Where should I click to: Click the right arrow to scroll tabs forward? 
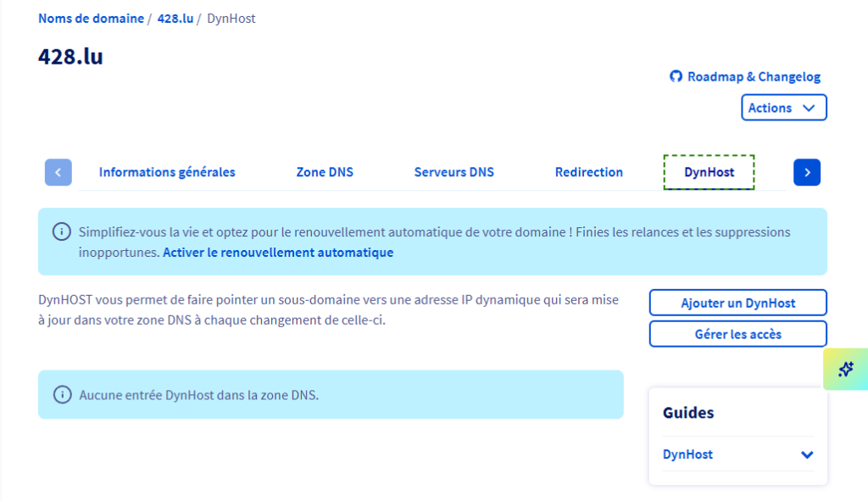pyautogui.click(x=806, y=172)
